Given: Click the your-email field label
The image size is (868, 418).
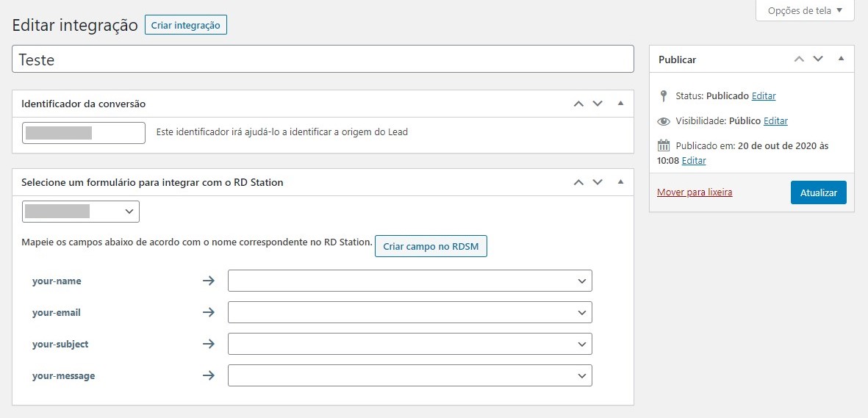Looking at the screenshot, I should [57, 313].
